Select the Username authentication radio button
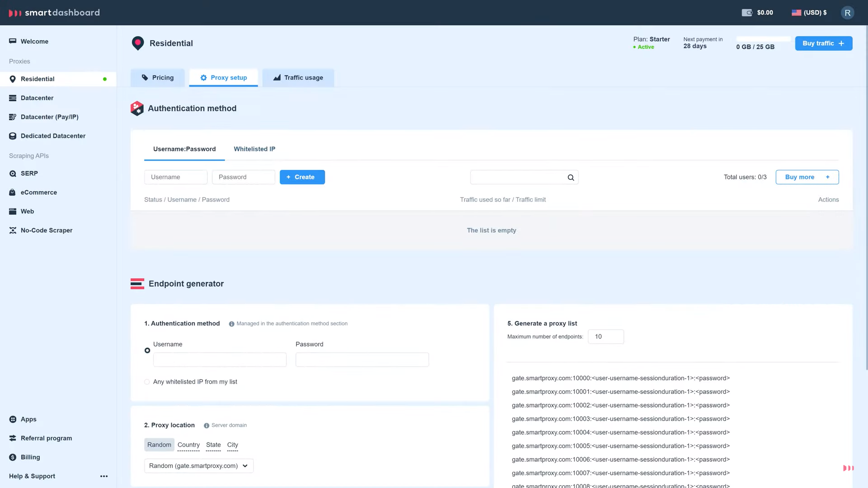This screenshot has width=868, height=488. point(147,350)
